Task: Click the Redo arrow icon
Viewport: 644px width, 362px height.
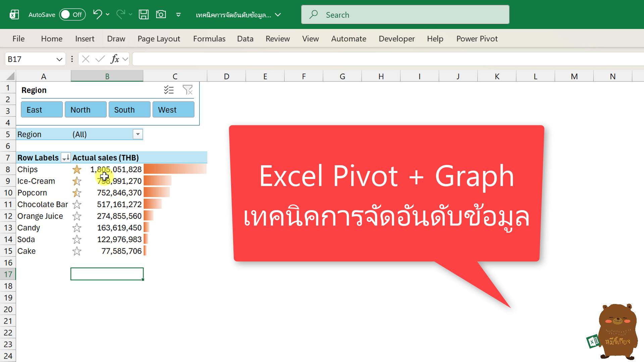Action: point(120,14)
